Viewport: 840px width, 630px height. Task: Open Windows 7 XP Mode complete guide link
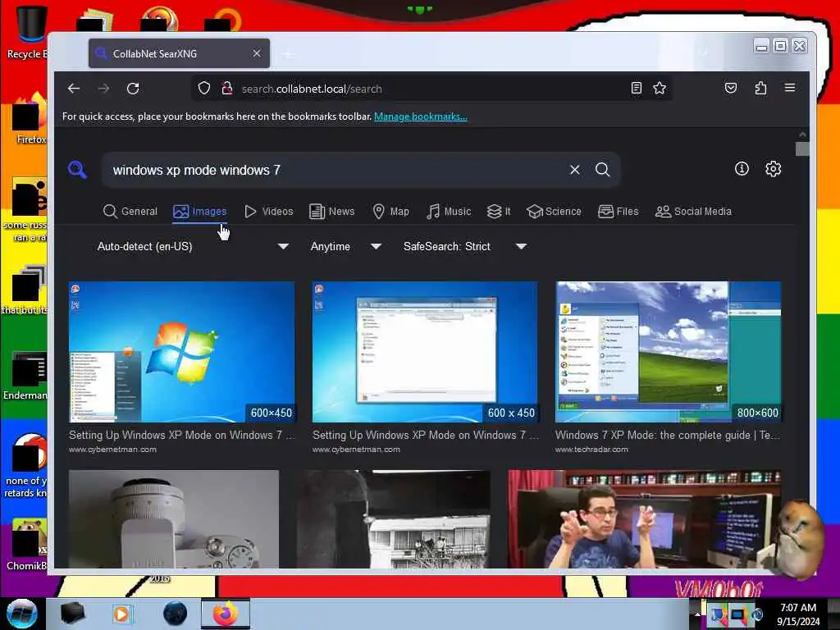click(668, 435)
